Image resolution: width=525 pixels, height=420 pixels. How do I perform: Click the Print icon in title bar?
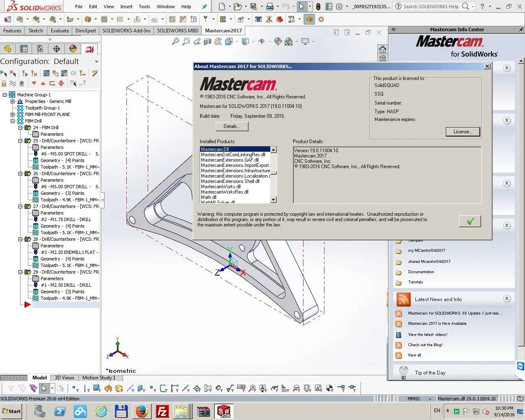[x=269, y=7]
